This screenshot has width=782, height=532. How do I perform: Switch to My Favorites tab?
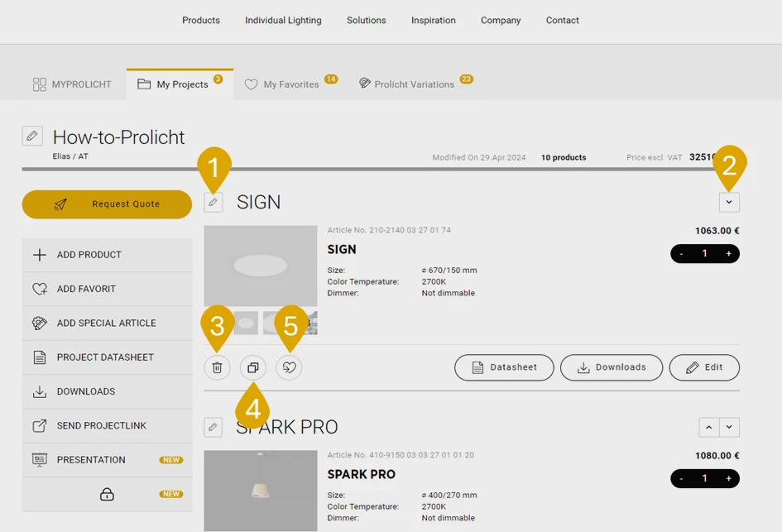coord(290,84)
